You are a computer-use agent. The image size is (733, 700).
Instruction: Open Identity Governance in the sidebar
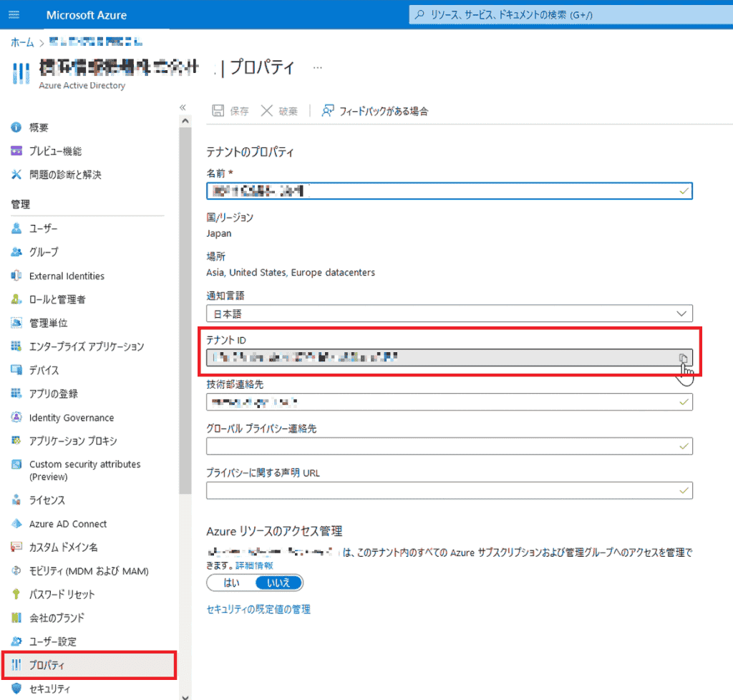72,418
